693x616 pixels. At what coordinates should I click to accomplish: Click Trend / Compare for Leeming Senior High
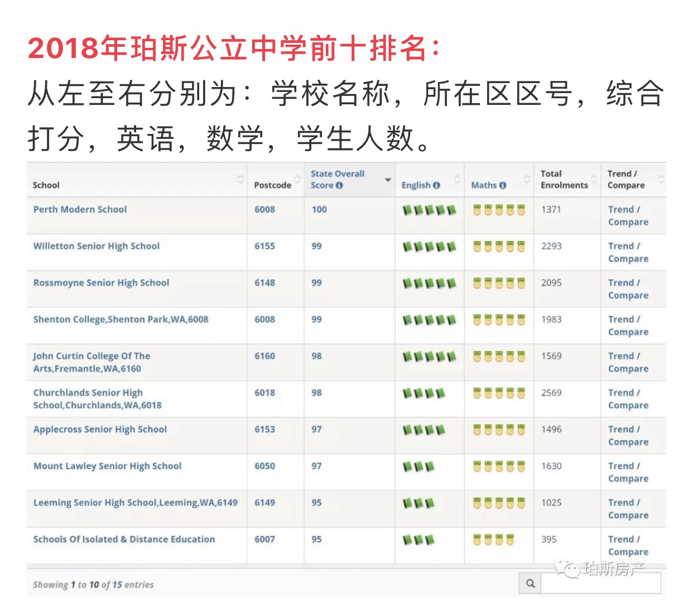pos(628,509)
